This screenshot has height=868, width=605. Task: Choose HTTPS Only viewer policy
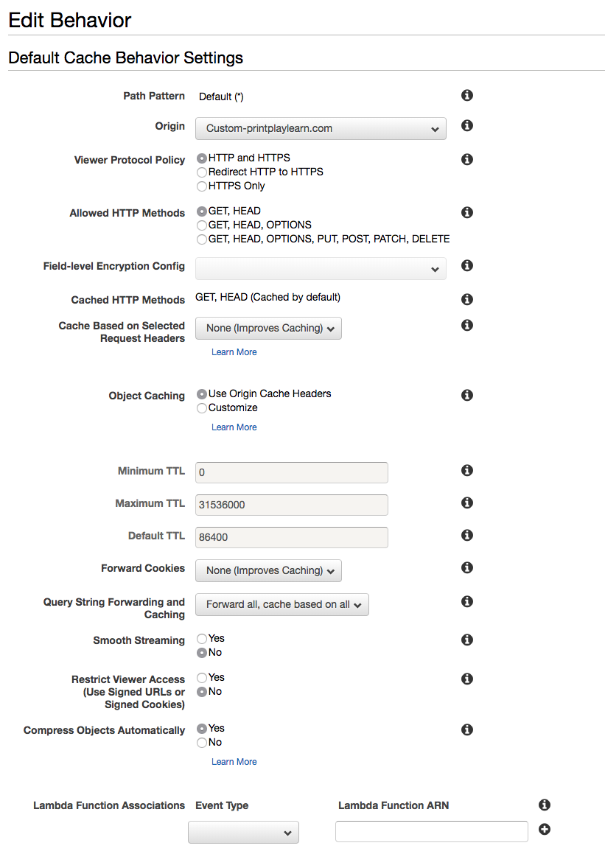(x=202, y=186)
